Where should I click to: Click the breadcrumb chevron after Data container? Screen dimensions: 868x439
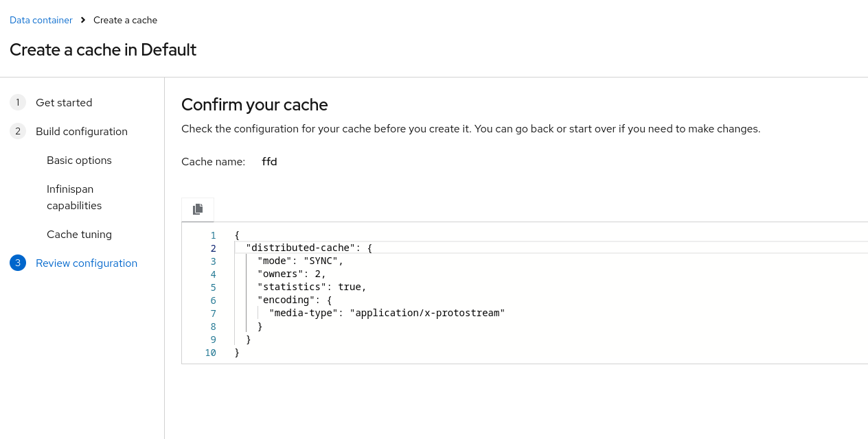[81, 20]
